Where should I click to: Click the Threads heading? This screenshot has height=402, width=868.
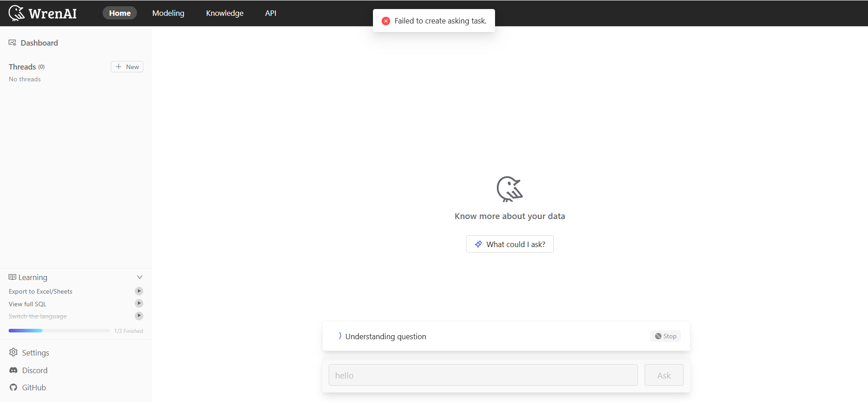click(22, 67)
